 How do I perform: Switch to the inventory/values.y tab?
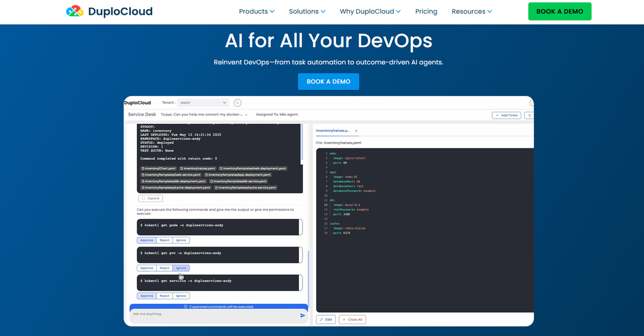coord(333,130)
